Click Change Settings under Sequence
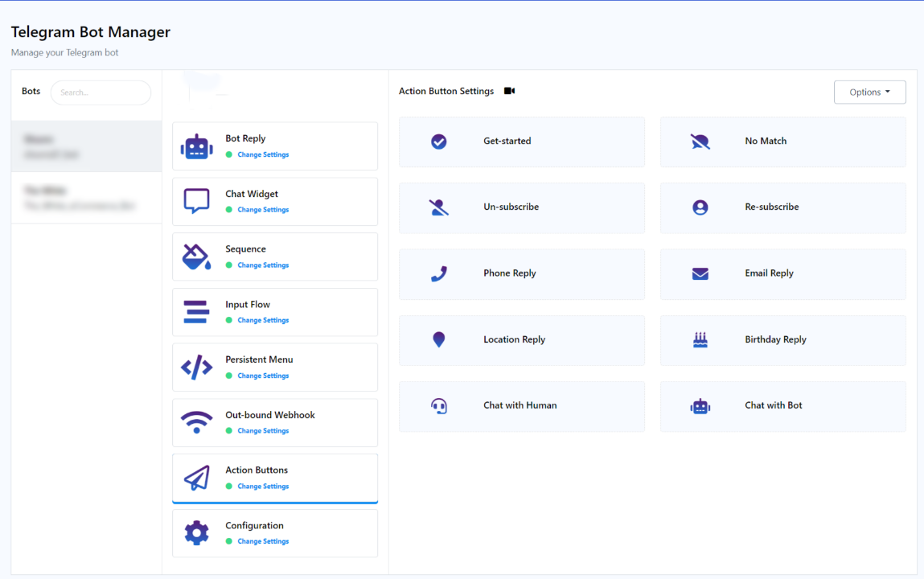The width and height of the screenshot is (924, 579). pos(263,265)
